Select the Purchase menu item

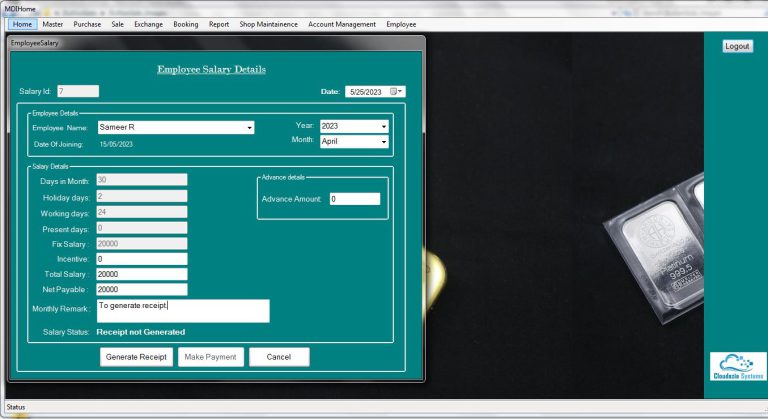(x=87, y=24)
